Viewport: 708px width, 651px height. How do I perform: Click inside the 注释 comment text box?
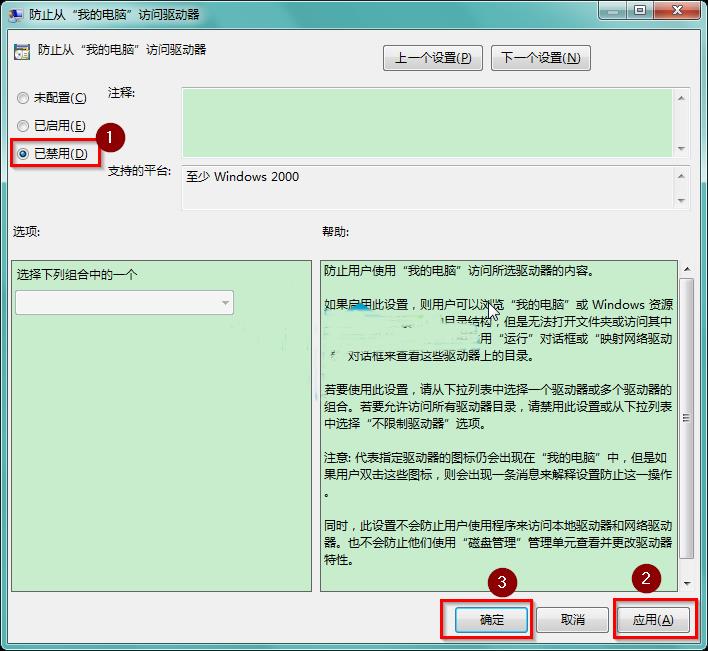[x=427, y=122]
